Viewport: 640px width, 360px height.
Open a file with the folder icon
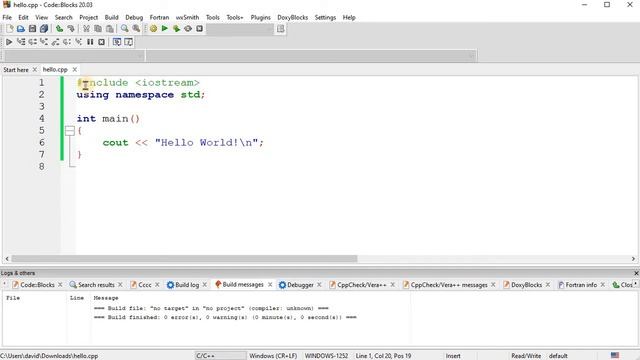pyautogui.click(x=21, y=29)
